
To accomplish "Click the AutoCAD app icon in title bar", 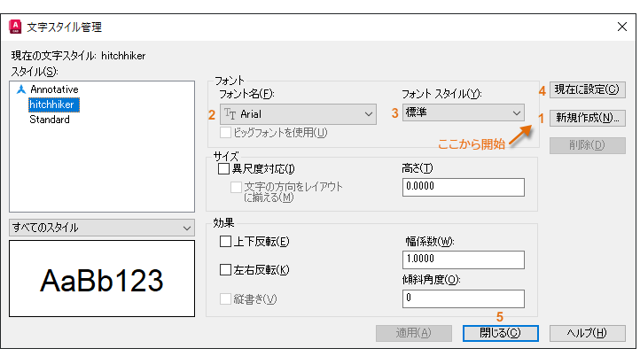I will coord(15,27).
